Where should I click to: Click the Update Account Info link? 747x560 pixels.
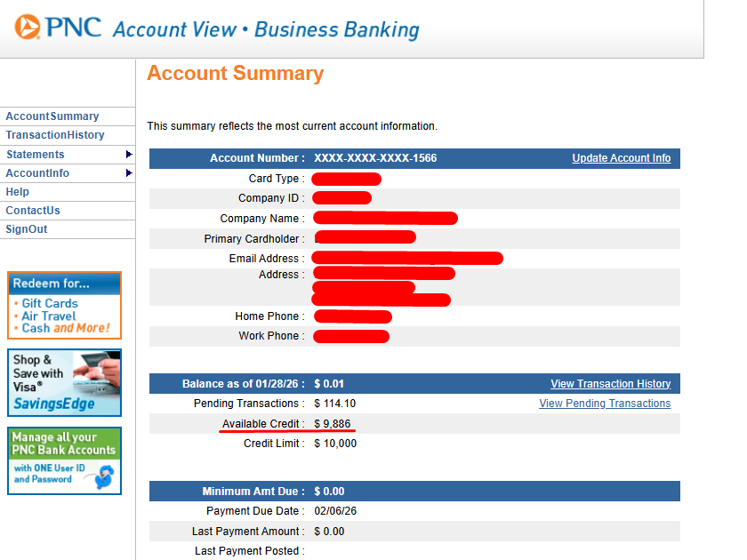coord(621,158)
